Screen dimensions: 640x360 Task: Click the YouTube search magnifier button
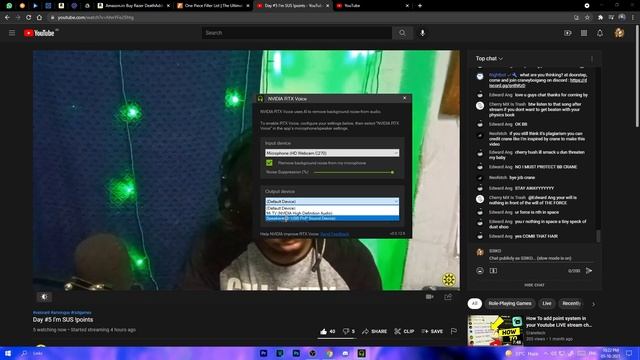(402, 33)
